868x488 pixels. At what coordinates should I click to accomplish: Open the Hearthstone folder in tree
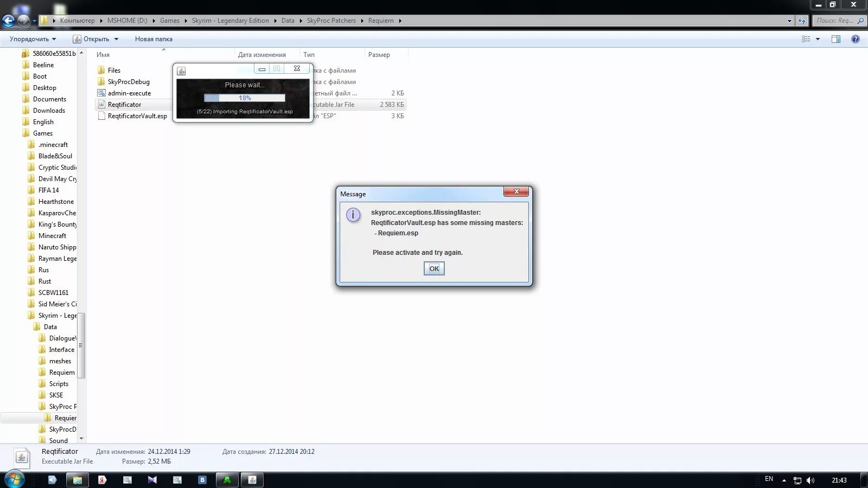[x=56, y=202]
